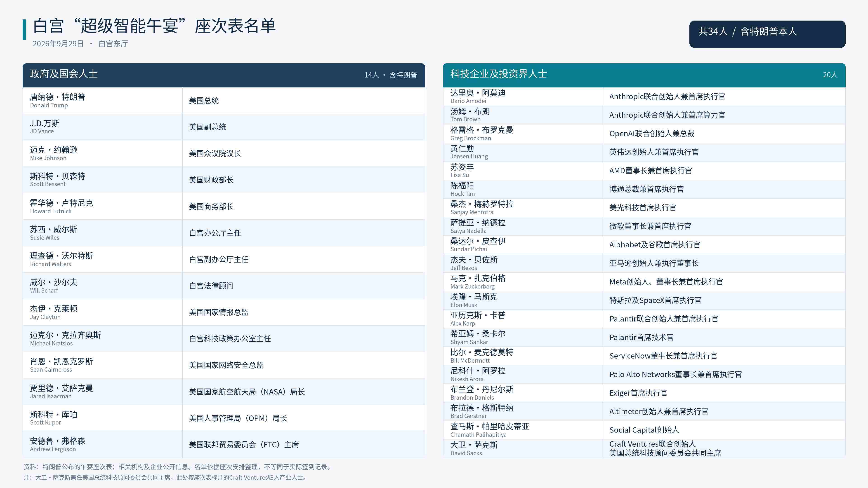Select the English name Andrew Ferguson
The height and width of the screenshot is (488, 868).
[x=53, y=449]
